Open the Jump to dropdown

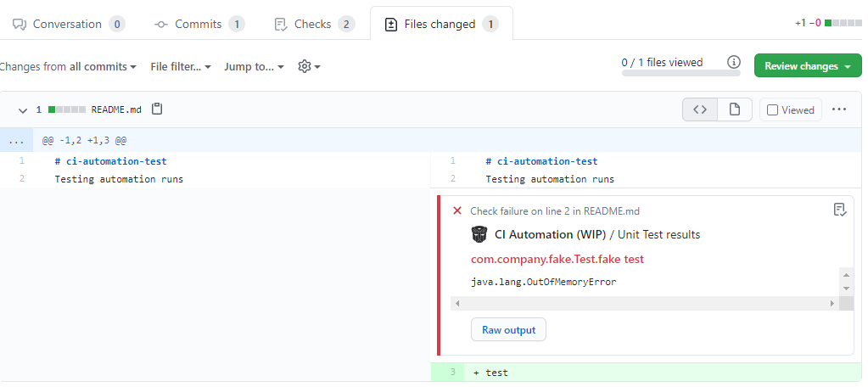pyautogui.click(x=254, y=67)
